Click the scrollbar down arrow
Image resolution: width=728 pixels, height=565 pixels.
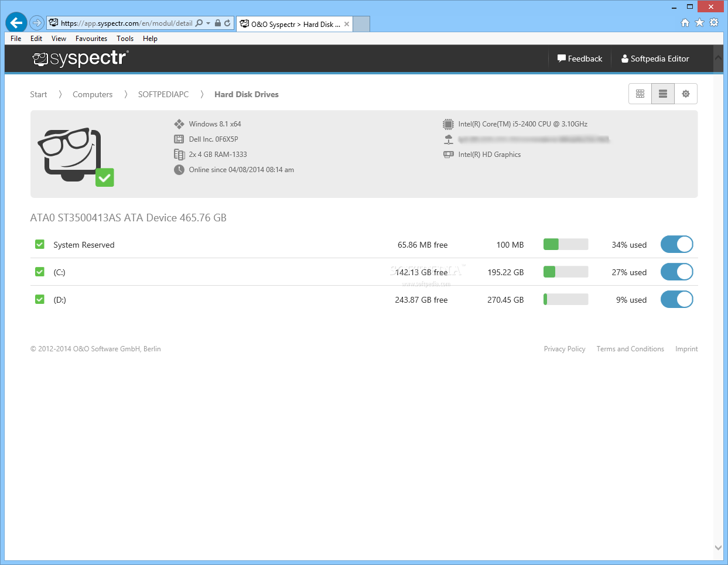pyautogui.click(x=718, y=548)
